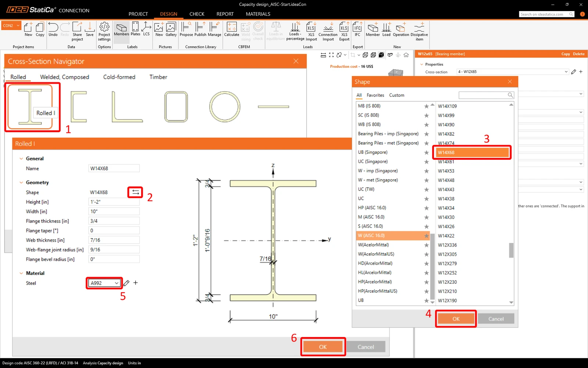Viewport: 588px width, 368px height.
Task: Toggle the favorite star for W (AISC 16.0)
Action: (426, 236)
